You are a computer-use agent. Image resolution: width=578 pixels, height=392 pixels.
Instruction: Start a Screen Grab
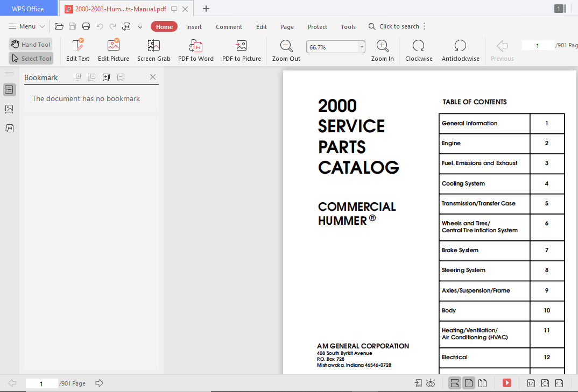coord(154,49)
